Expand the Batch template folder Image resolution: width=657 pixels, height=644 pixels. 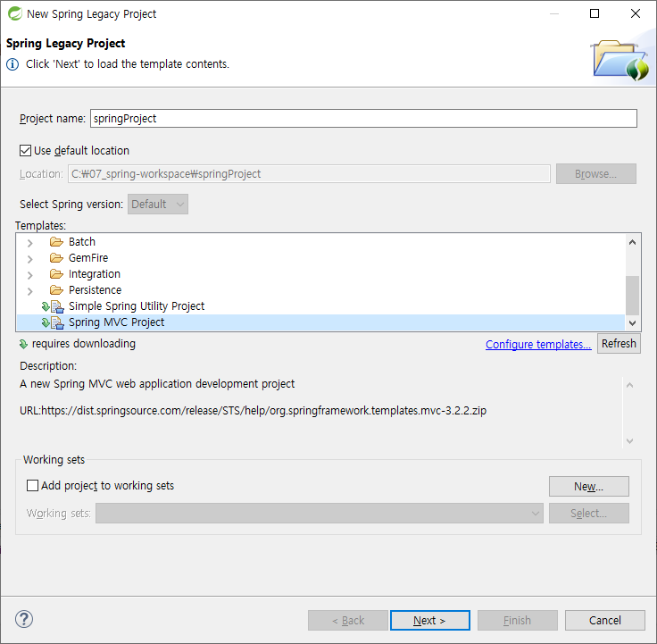pos(29,243)
